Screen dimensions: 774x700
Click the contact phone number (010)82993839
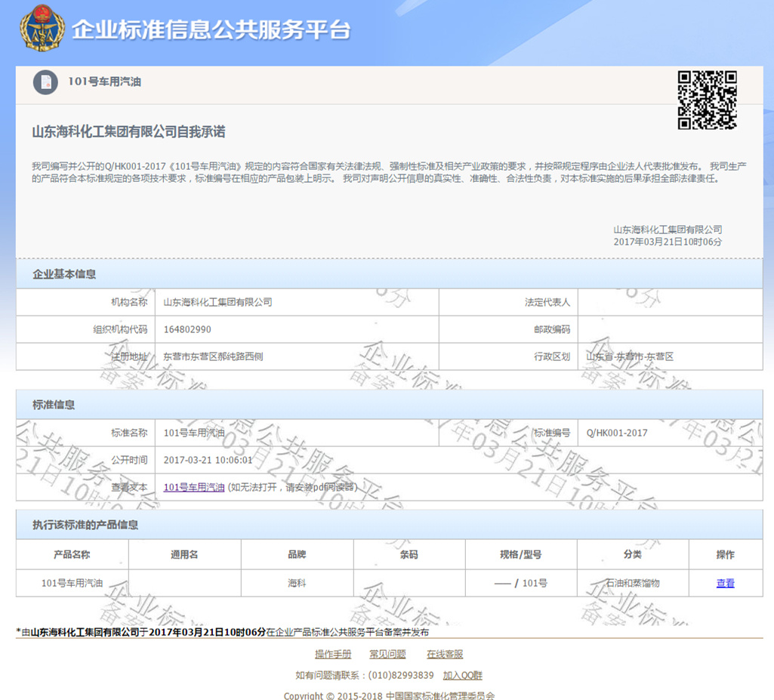pos(401,675)
